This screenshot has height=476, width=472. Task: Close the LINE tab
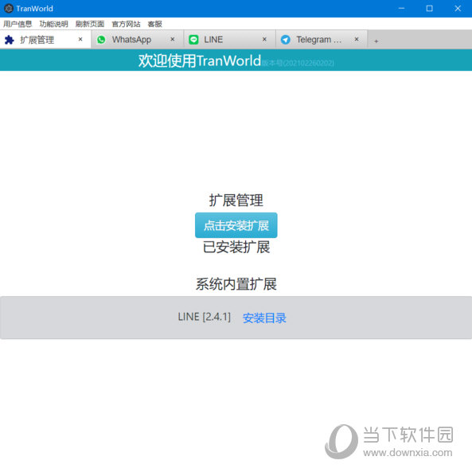[x=264, y=39]
